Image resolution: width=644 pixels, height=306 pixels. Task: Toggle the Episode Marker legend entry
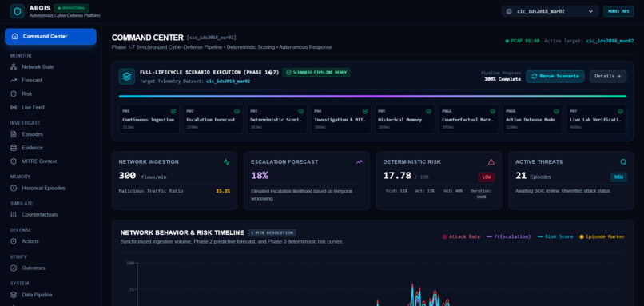click(x=602, y=236)
